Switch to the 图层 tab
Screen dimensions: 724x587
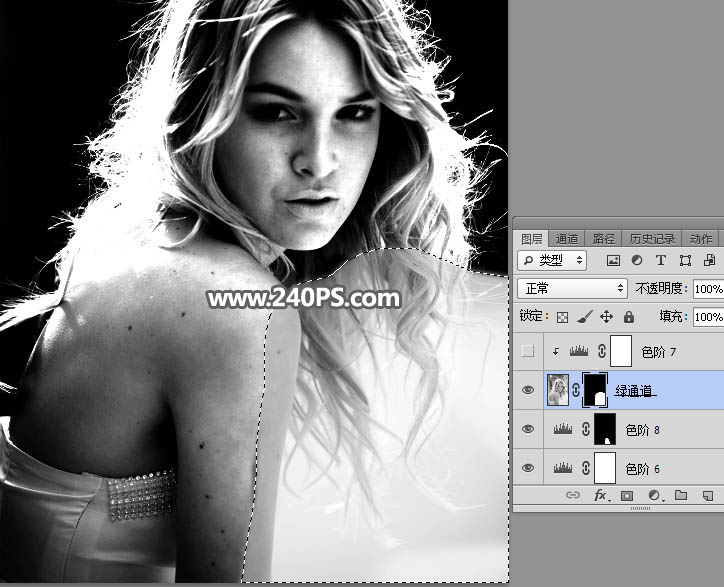[531, 239]
